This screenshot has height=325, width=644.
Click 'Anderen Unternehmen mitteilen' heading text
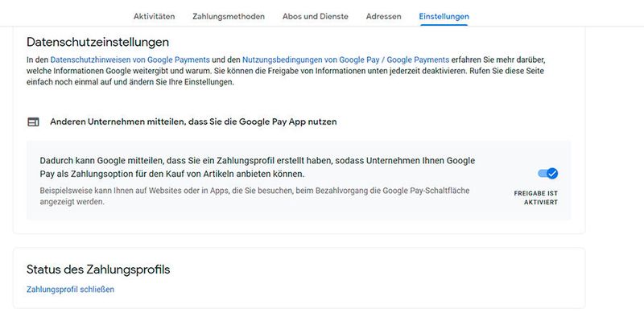(x=193, y=122)
